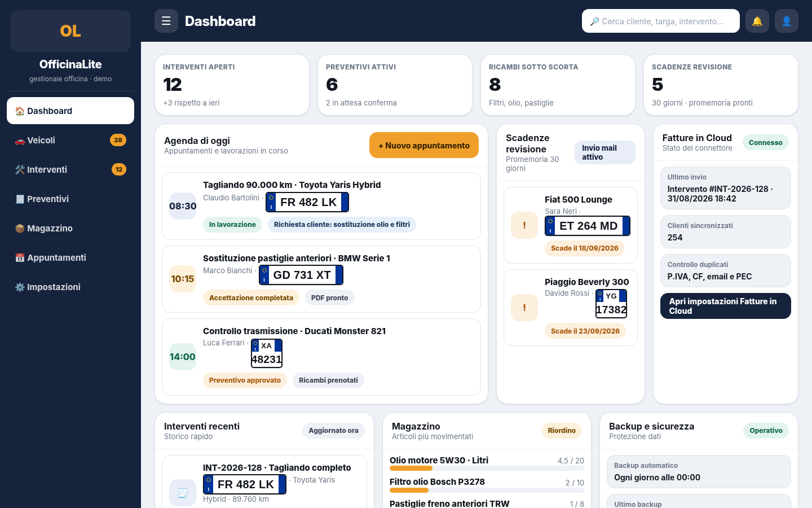This screenshot has width=812, height=508.
Task: Click the Accettazione completata tag
Action: coord(251,297)
